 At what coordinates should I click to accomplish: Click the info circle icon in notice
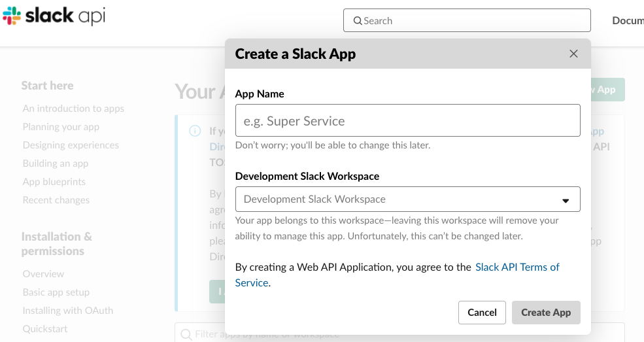click(195, 131)
